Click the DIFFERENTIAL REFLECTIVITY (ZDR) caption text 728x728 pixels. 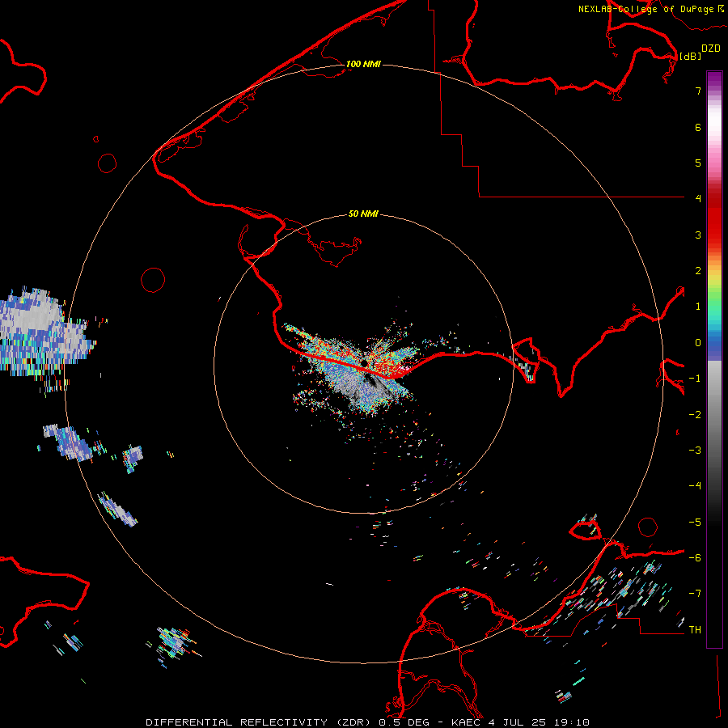coord(260,722)
